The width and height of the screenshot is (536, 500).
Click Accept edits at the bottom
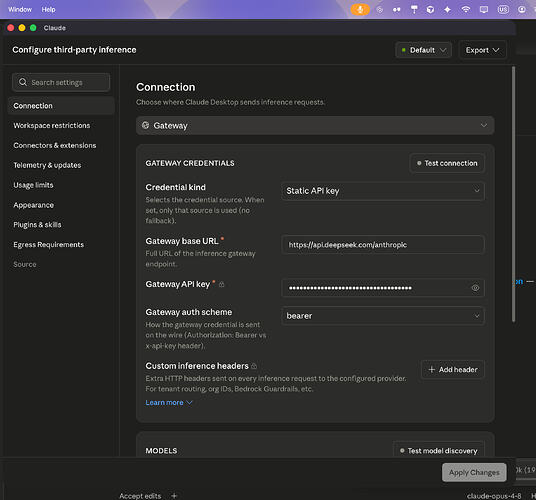pos(140,496)
